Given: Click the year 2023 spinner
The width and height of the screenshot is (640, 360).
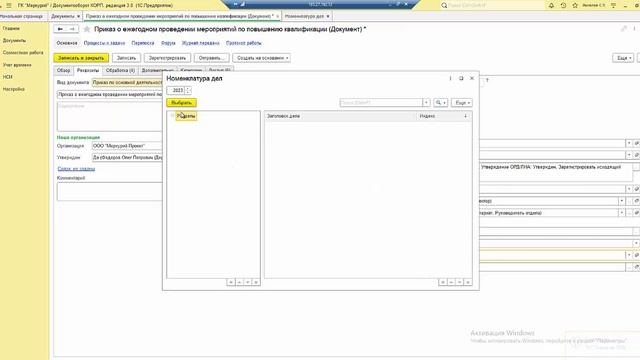Looking at the screenshot, I should 188,90.
